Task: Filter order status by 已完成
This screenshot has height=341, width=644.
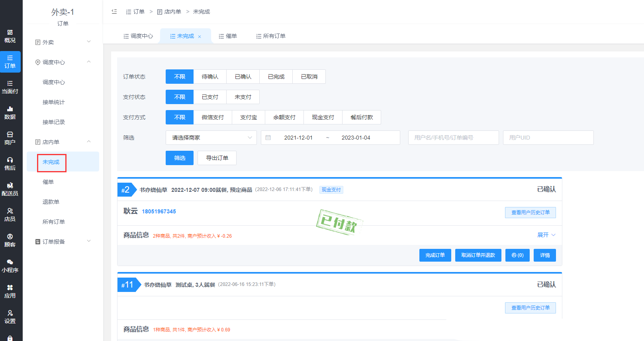Action: click(x=276, y=77)
